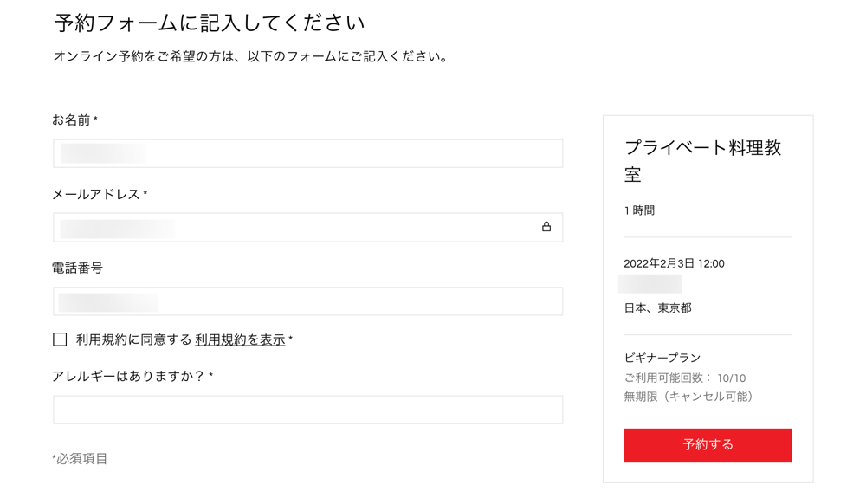This screenshot has width=866, height=504.
Task: Click the 電話番号 field label
Action: point(77,268)
